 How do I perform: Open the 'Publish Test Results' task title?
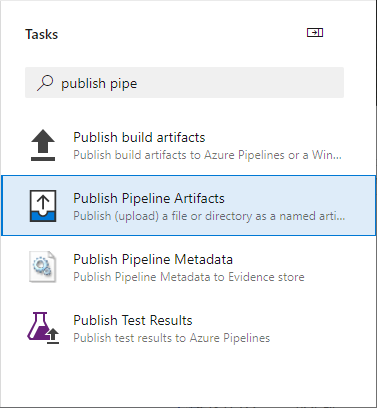click(133, 320)
